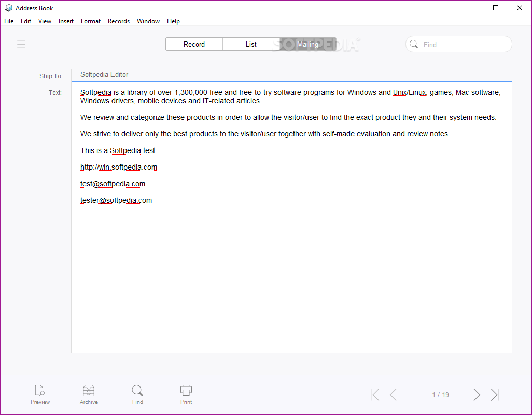
Task: Jump to the first record
Action: coord(375,395)
